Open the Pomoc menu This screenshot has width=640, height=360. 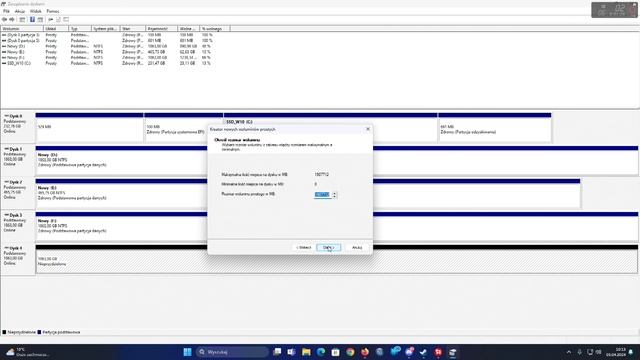tap(53, 11)
